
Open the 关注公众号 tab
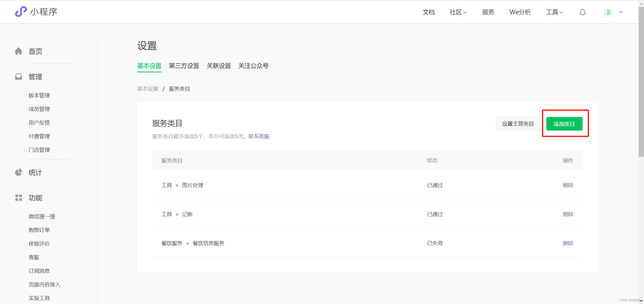(x=253, y=66)
